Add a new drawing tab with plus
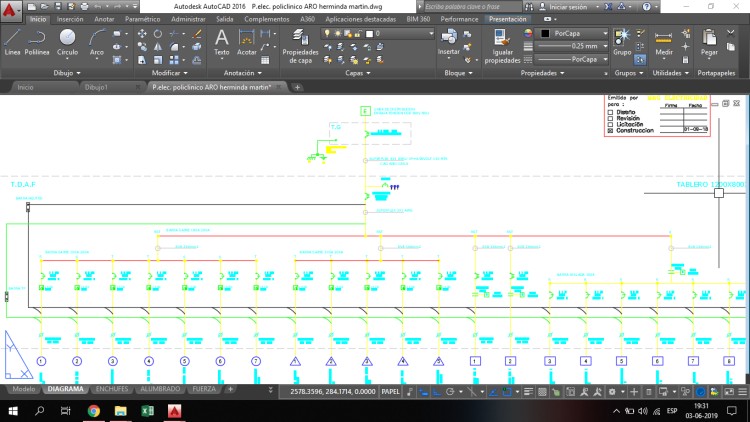Image resolution: width=750 pixels, height=422 pixels. click(297, 87)
